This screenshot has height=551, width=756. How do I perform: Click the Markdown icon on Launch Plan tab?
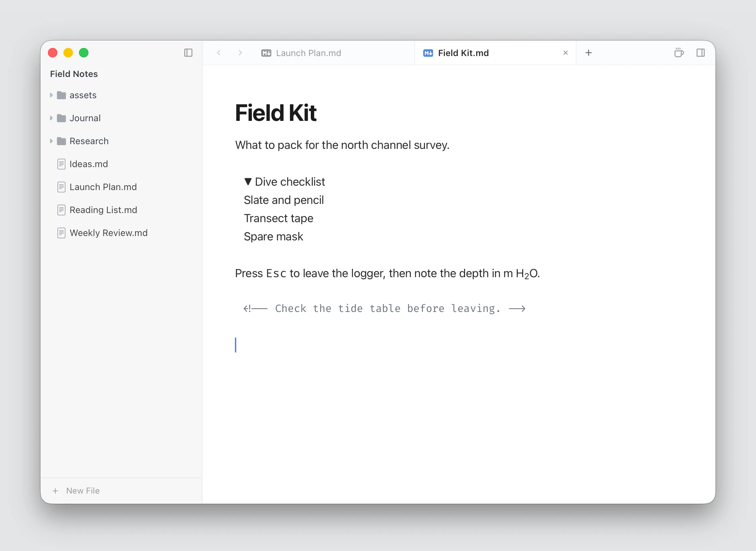point(266,53)
